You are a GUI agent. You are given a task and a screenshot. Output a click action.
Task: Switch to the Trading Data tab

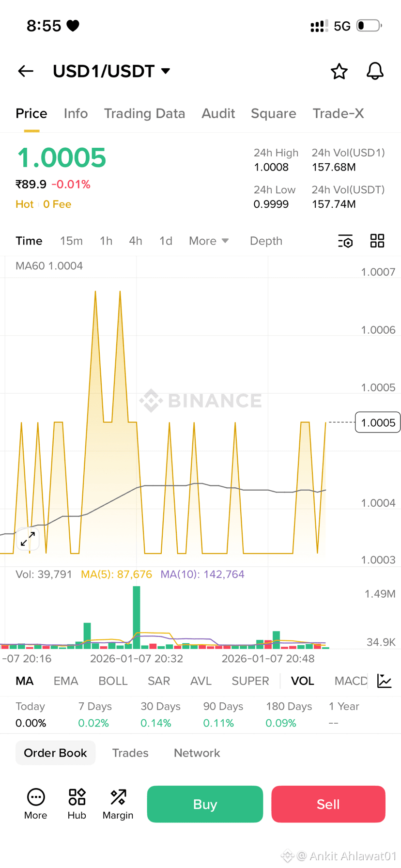[144, 113]
